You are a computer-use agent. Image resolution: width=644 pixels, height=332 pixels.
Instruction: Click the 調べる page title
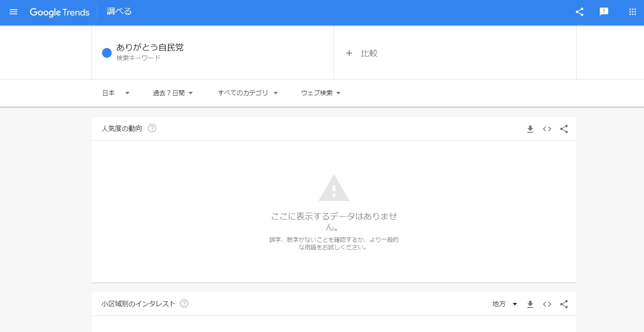tap(119, 12)
